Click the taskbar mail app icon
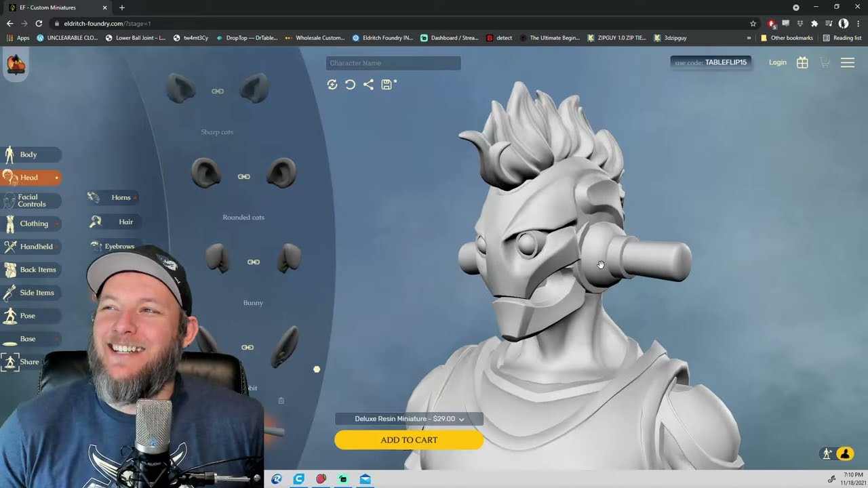 [365, 479]
